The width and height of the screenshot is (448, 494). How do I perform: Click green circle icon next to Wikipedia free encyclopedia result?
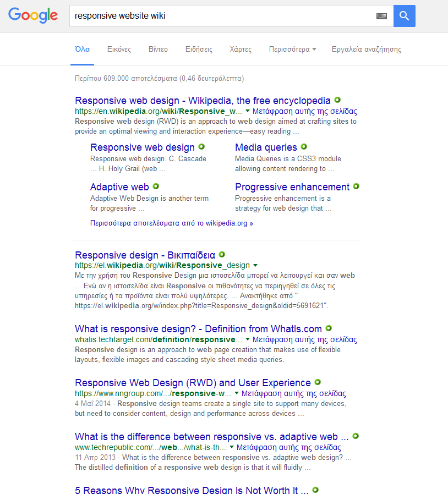[337, 100]
